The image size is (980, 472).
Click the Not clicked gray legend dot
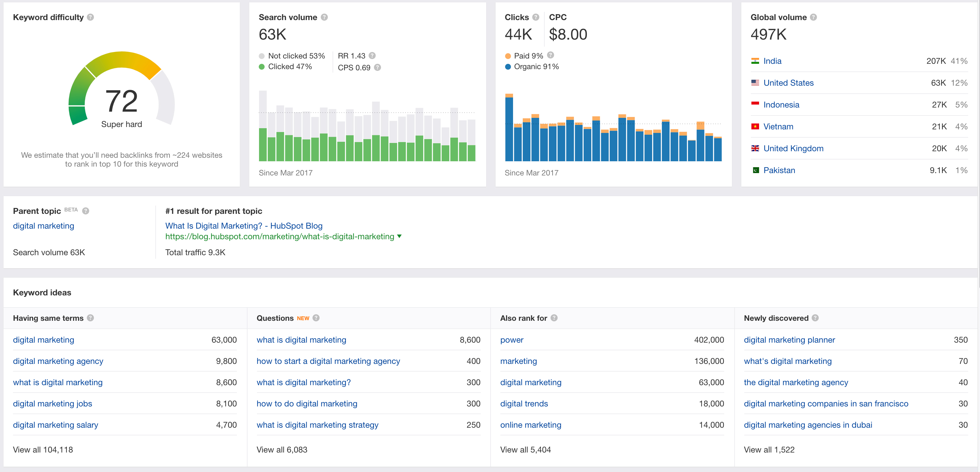pyautogui.click(x=262, y=56)
